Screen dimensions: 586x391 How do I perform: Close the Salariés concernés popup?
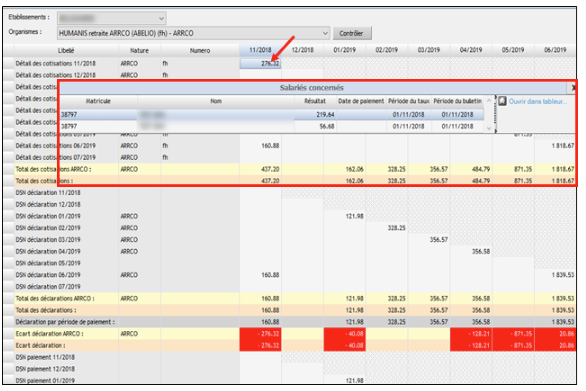tap(573, 88)
